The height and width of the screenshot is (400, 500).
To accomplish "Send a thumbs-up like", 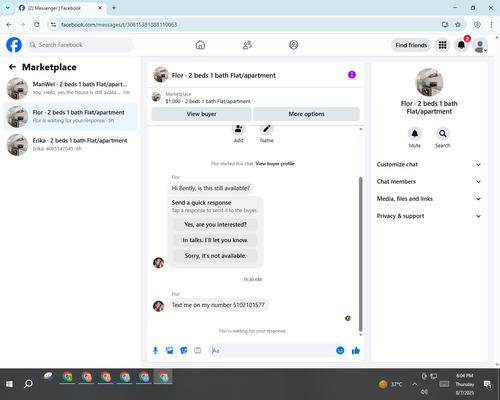I will coord(356,350).
